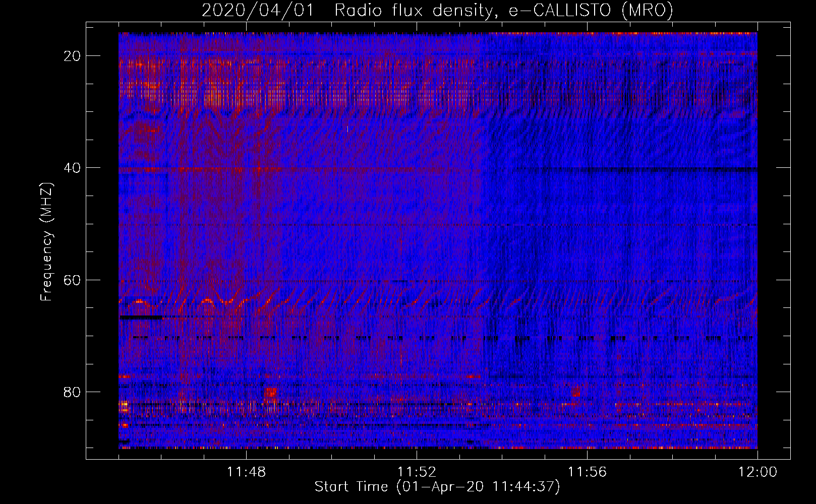Click the plot title '2020/04/01 Radio flux density, e-CALLISTO (MRO)'
The image size is (816, 504).
[437, 11]
